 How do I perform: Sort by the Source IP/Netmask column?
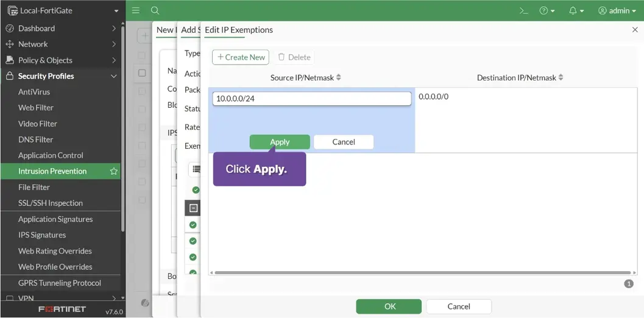coord(306,77)
